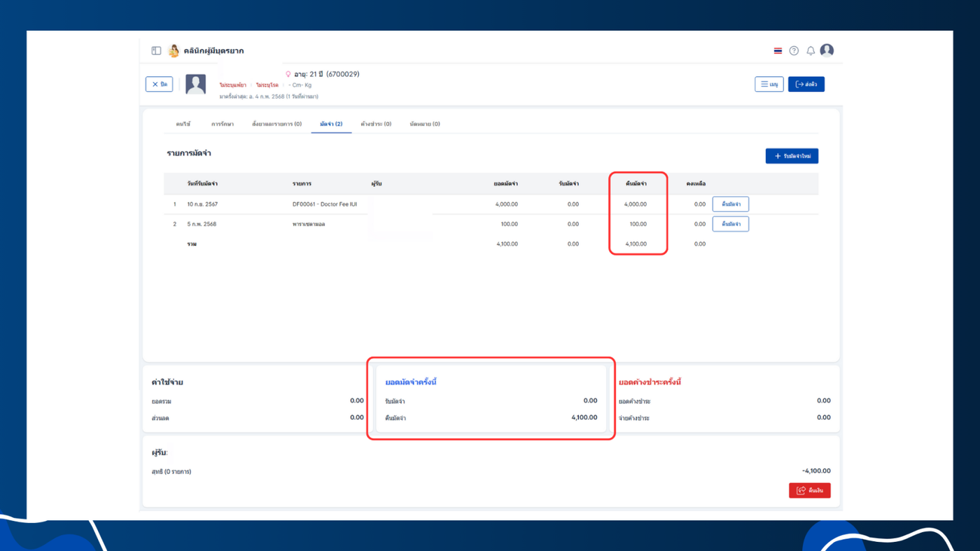Open notifications bell icon
This screenshot has width=980, height=551.
811,51
